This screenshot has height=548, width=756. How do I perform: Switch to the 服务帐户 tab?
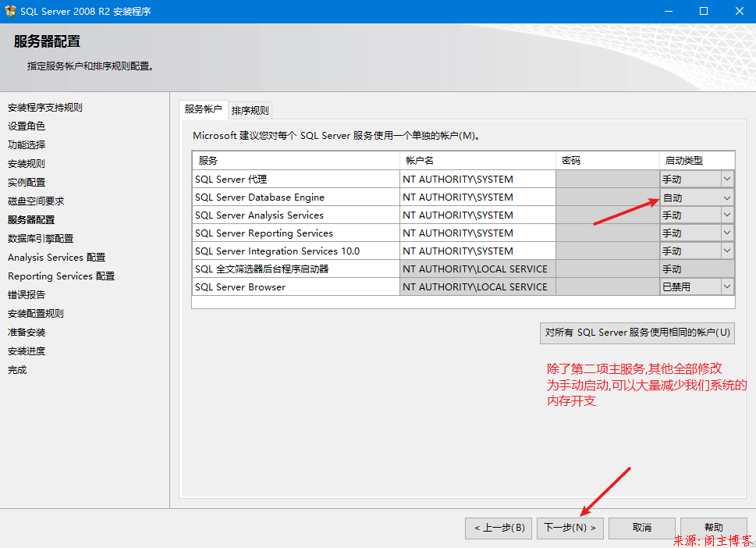pyautogui.click(x=203, y=109)
